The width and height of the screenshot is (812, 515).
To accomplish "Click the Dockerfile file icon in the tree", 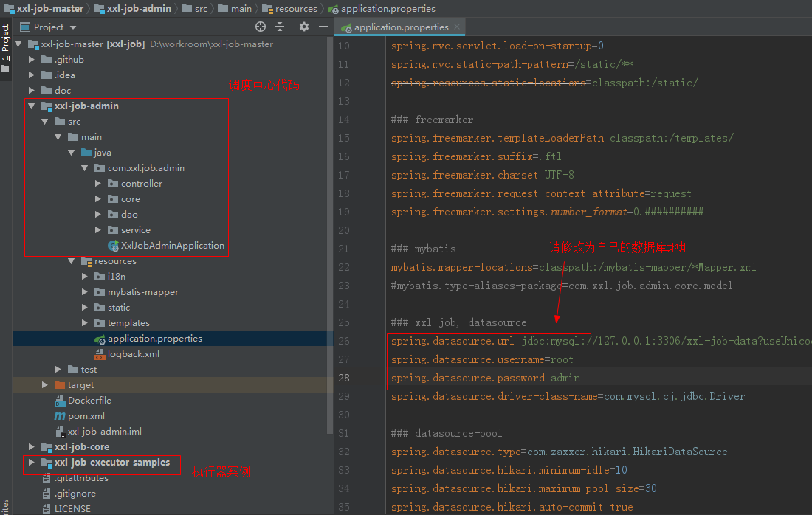I will 60,401.
